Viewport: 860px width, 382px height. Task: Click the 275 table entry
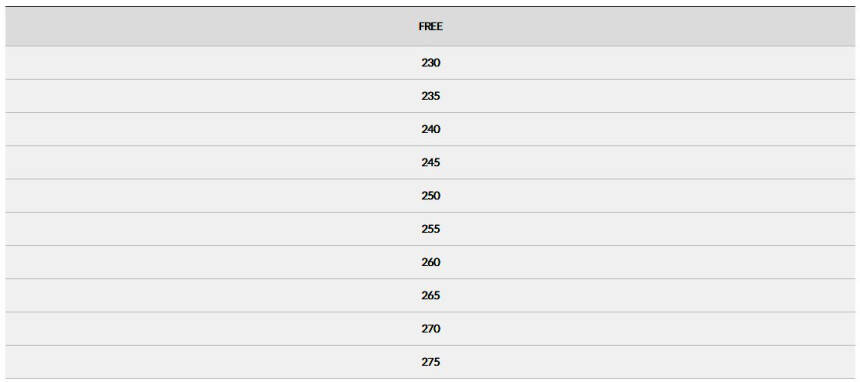tap(431, 362)
